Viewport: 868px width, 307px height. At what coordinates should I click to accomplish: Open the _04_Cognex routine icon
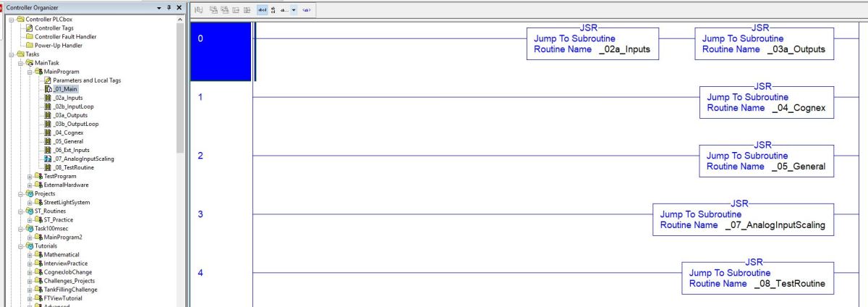point(48,132)
